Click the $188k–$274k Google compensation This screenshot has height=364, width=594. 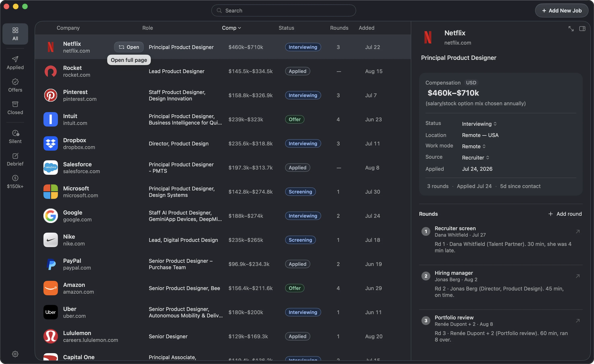click(246, 216)
